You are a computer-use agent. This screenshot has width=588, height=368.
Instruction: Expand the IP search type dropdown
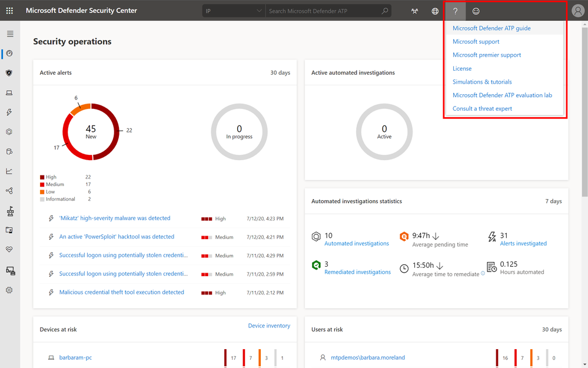click(233, 11)
